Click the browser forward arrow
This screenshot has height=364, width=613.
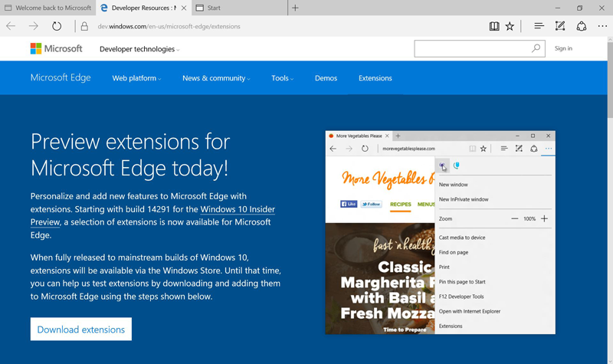[x=34, y=26]
